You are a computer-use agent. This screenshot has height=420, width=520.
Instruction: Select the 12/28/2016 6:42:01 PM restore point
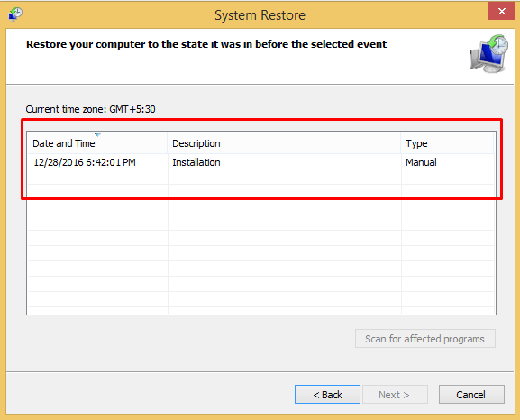point(260,162)
